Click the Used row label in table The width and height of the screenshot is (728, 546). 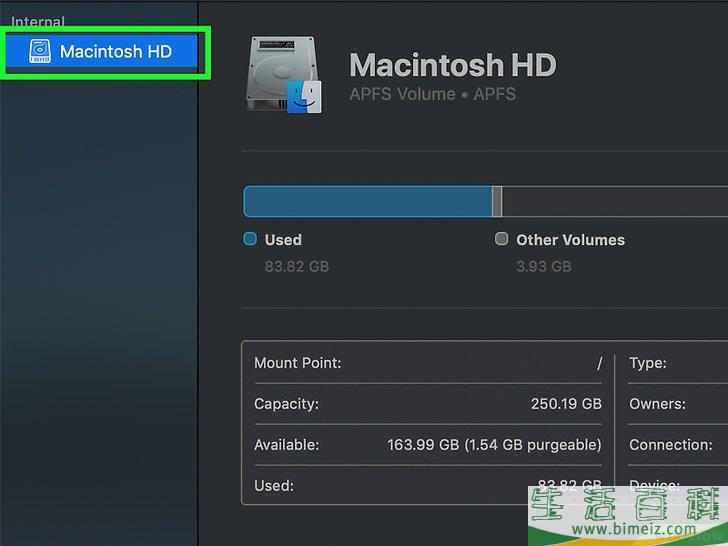[x=274, y=486]
